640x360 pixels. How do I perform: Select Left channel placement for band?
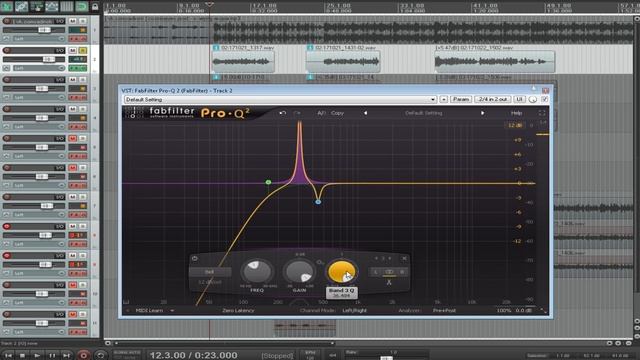click(376, 272)
